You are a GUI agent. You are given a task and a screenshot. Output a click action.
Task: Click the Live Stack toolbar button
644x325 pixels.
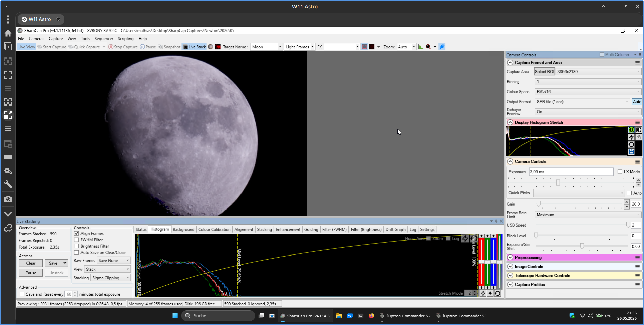[195, 47]
